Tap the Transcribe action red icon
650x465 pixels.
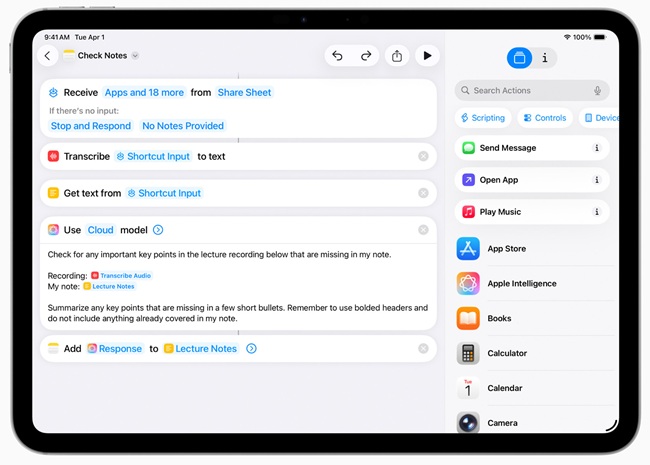tap(53, 156)
